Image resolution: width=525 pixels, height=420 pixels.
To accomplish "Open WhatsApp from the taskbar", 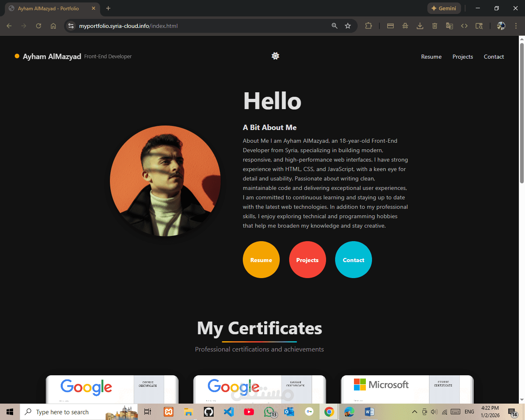I will [269, 411].
